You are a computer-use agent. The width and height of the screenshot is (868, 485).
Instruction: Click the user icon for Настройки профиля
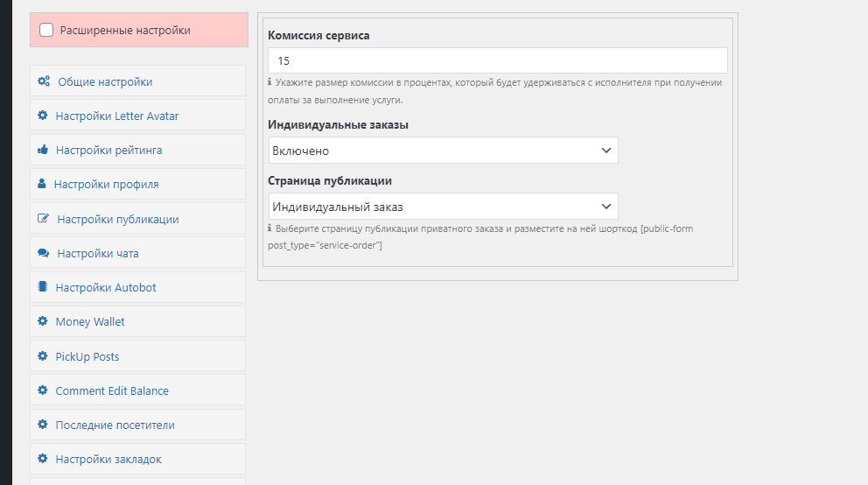41,184
